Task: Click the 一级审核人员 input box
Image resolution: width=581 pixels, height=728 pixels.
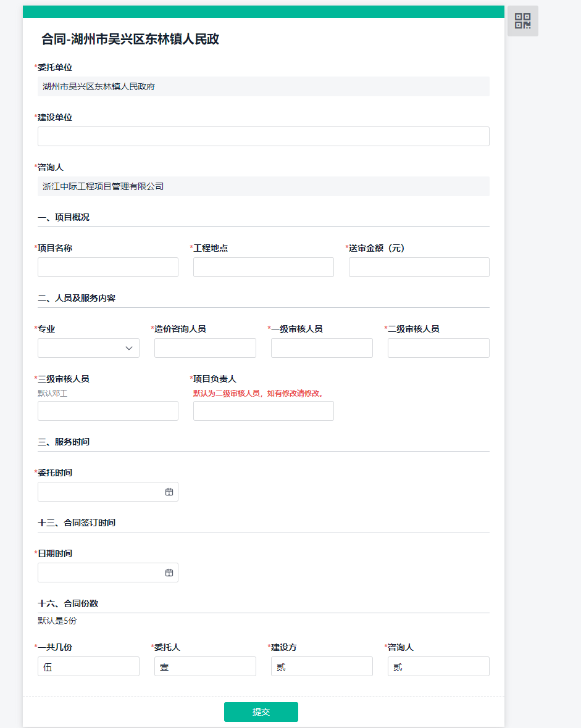Action: click(x=322, y=348)
